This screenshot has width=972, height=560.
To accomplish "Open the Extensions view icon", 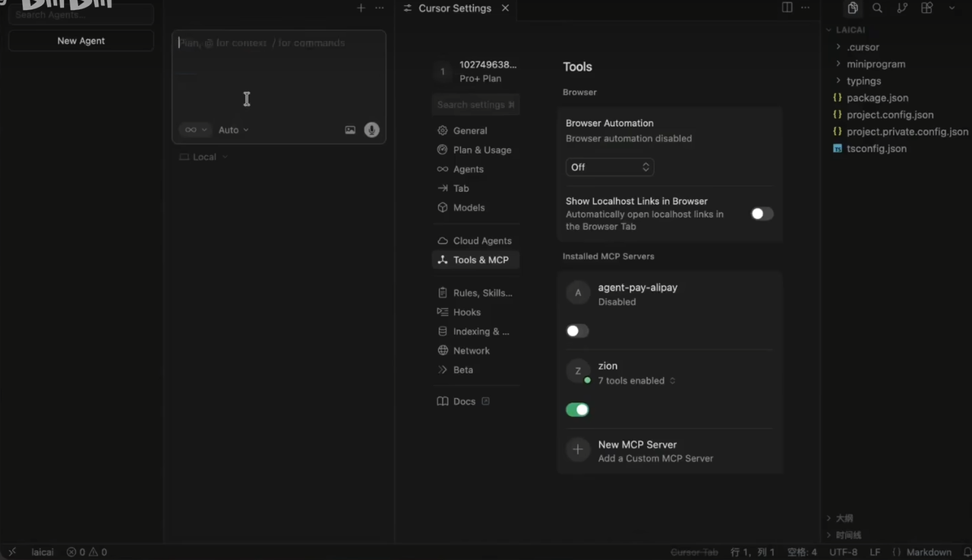I will [x=926, y=8].
